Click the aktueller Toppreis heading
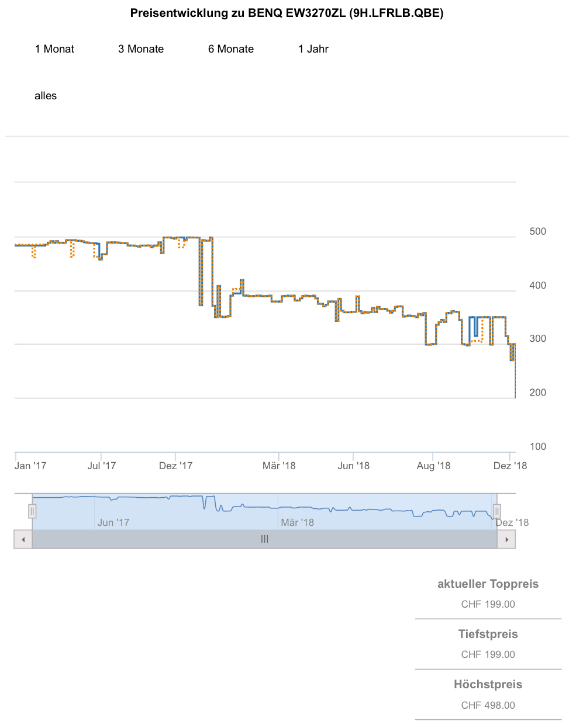This screenshot has height=728, width=576. 488,584
